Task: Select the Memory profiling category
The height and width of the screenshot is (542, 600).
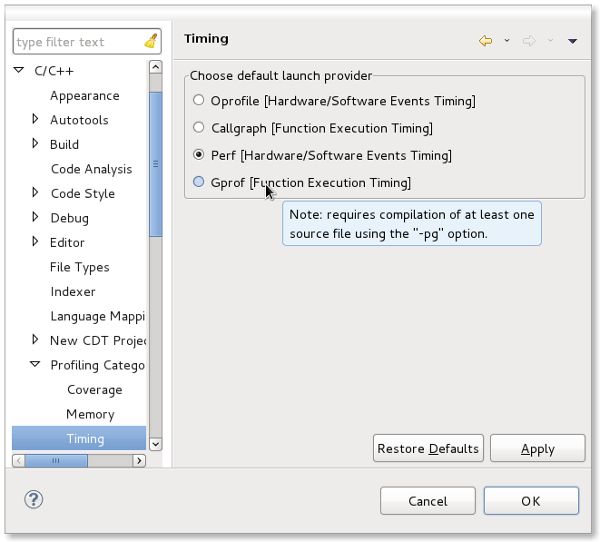Action: 90,414
